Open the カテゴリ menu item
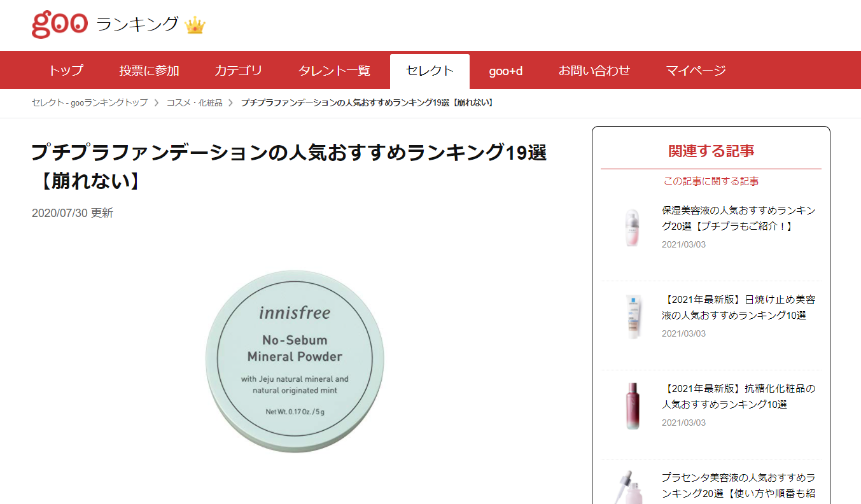The width and height of the screenshot is (861, 504). click(x=238, y=71)
